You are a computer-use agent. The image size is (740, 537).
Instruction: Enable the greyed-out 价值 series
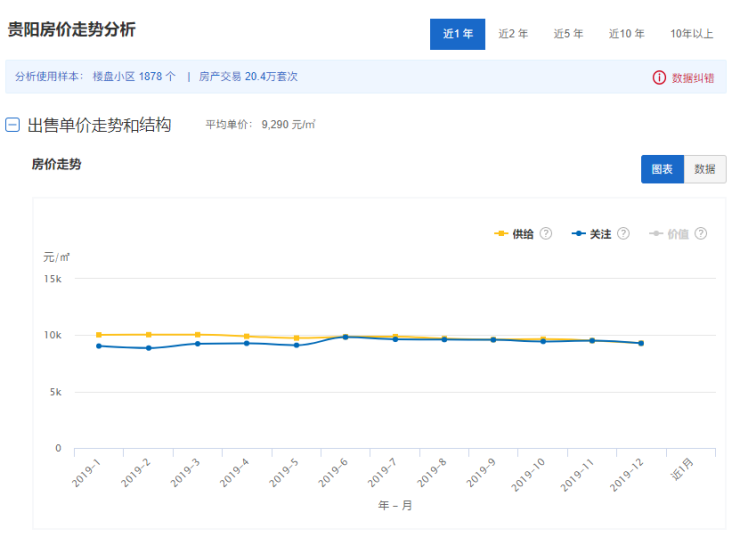click(x=669, y=234)
